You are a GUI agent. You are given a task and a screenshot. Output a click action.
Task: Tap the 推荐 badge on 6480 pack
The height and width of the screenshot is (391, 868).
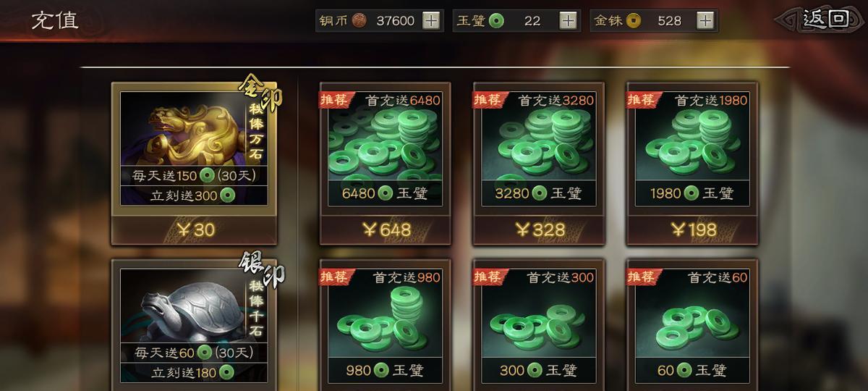pos(335,99)
